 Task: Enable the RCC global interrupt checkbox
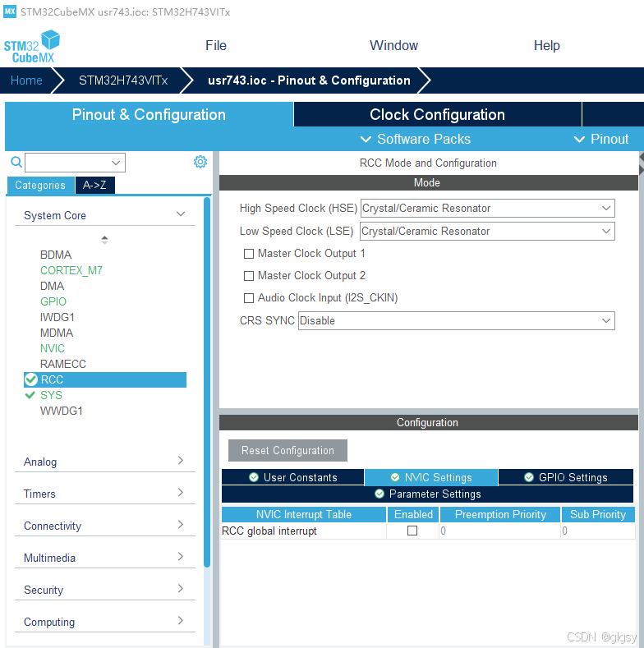(x=412, y=531)
